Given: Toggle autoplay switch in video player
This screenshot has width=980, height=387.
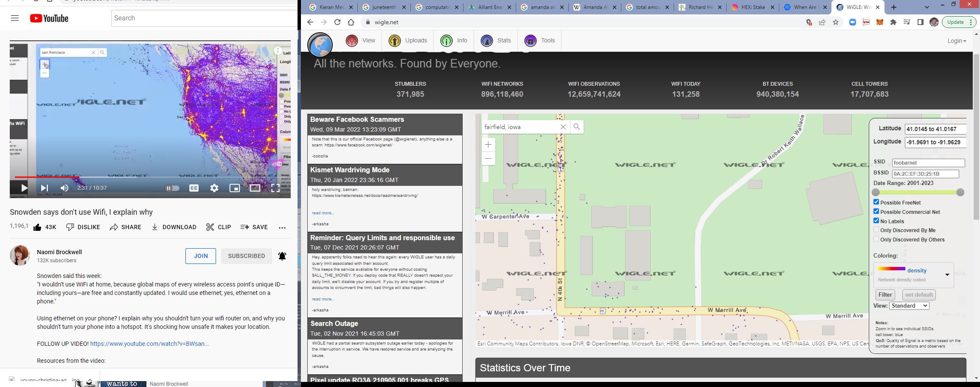Looking at the screenshot, I should click(x=172, y=188).
